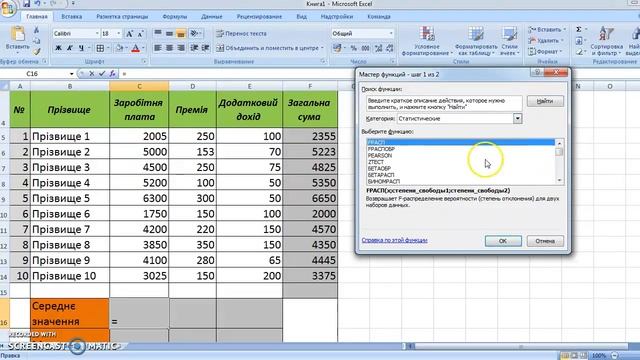Toggle bold Ж formatting

pyautogui.click(x=58, y=48)
